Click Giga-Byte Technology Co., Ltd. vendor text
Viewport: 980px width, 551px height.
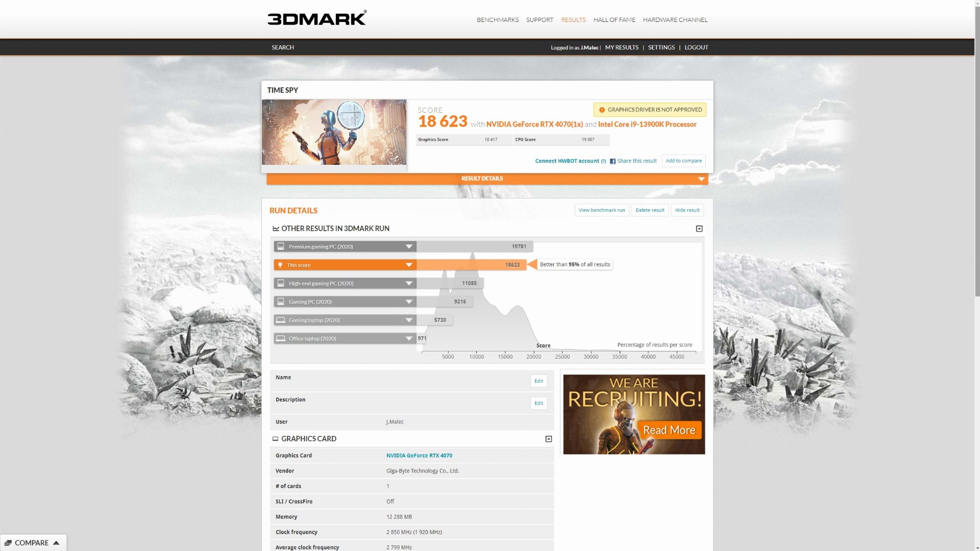pos(423,471)
